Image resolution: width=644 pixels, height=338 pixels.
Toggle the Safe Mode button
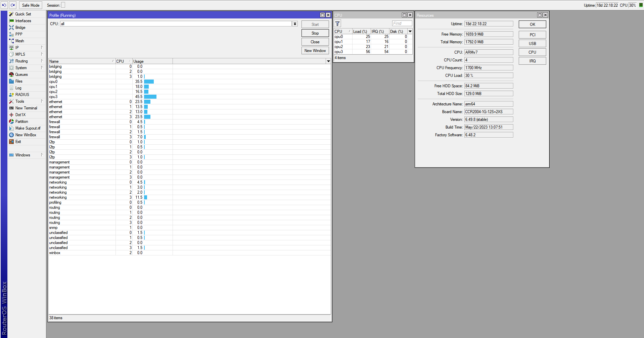click(x=31, y=5)
